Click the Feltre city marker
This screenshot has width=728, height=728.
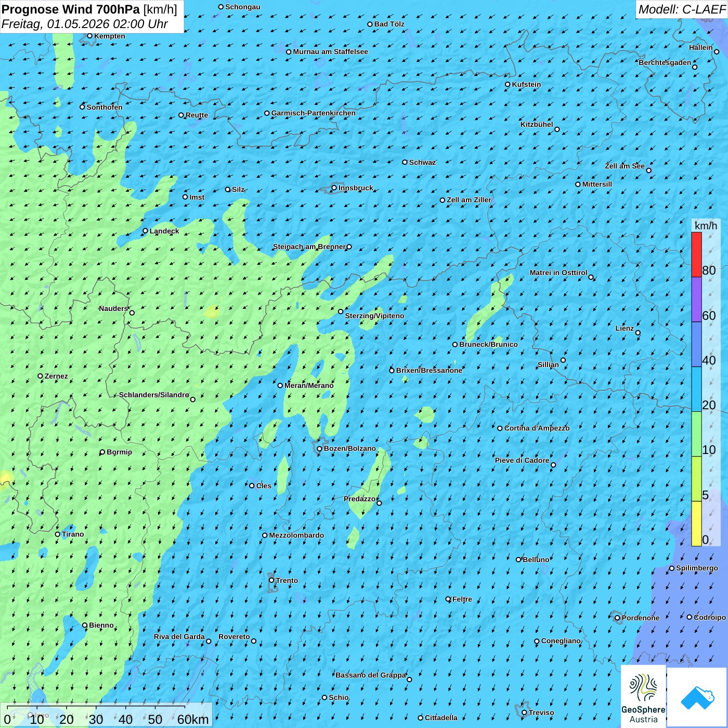448,599
